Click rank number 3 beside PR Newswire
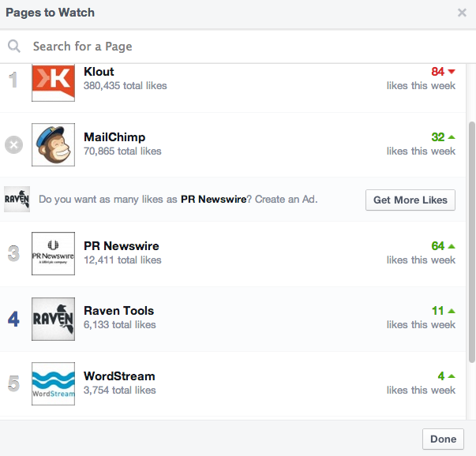Screen dimensions: 476x456 pos(13,253)
